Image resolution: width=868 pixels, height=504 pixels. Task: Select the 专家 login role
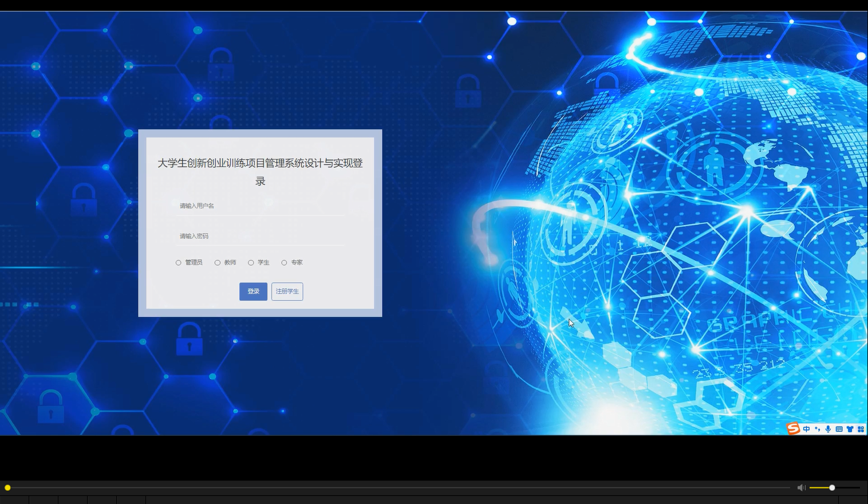[284, 262]
